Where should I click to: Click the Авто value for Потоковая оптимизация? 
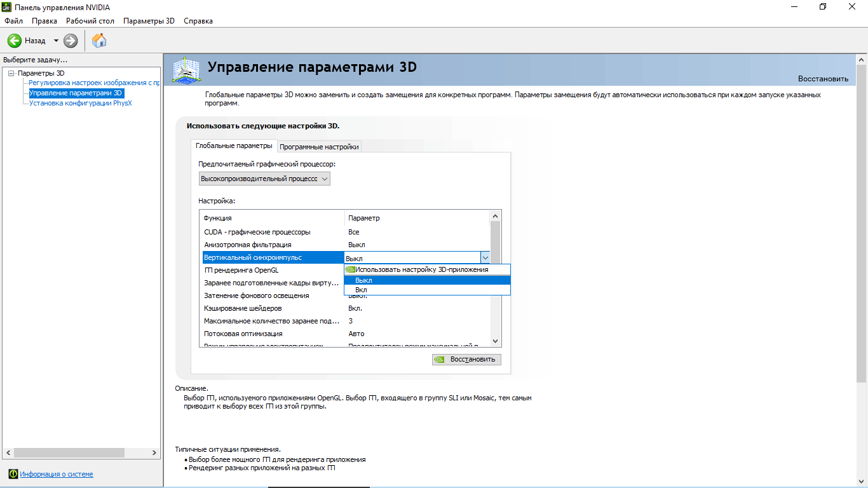pos(356,334)
